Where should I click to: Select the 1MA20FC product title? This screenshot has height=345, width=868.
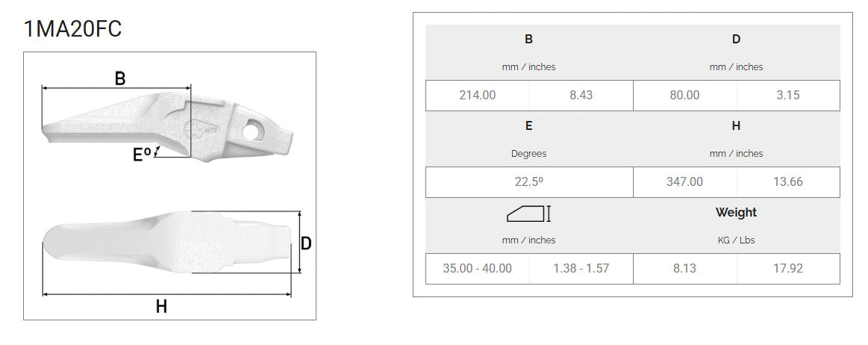coord(72,29)
